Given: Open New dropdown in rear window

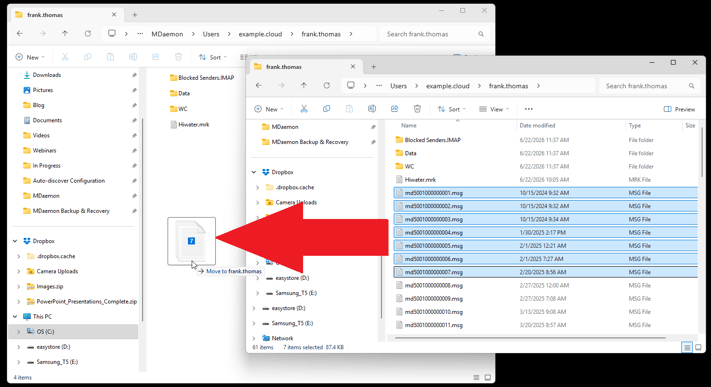Looking at the screenshot, I should click(30, 57).
